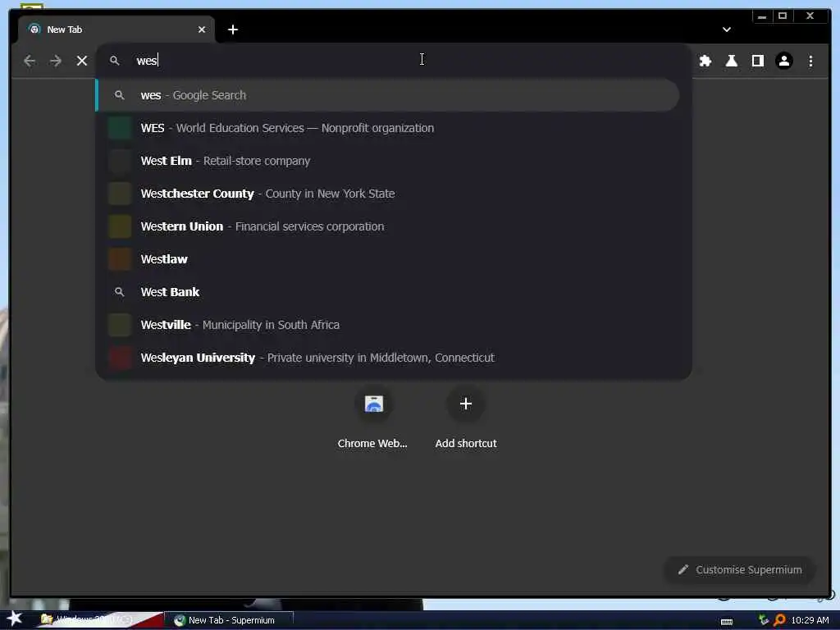The width and height of the screenshot is (840, 630).
Task: Stop loading the page
Action: pos(81,61)
